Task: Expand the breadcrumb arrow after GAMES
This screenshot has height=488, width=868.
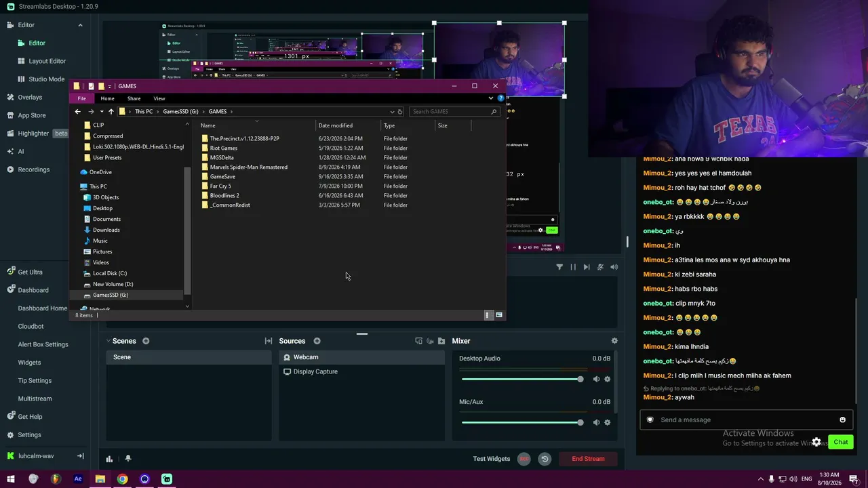Action: pos(231,112)
